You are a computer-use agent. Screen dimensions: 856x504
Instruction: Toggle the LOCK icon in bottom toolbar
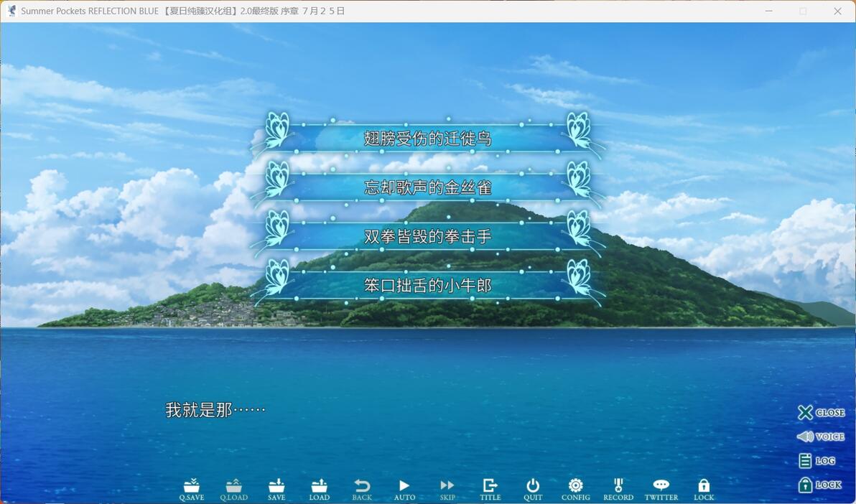[x=704, y=490]
